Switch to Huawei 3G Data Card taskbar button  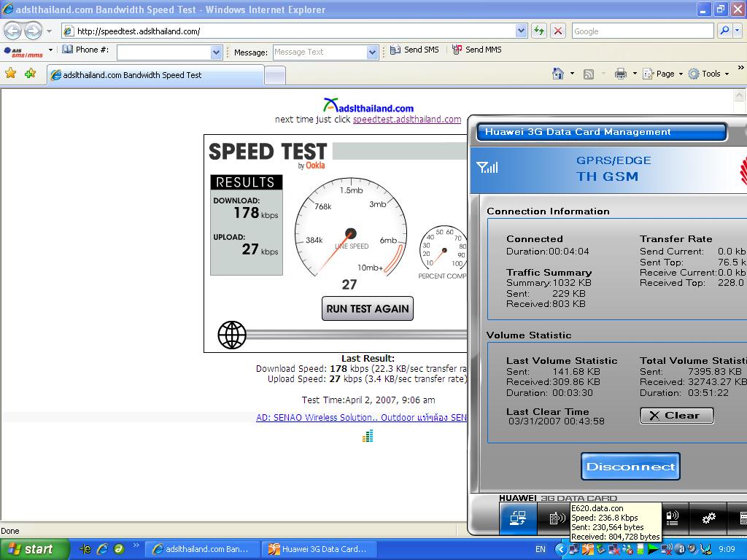tap(320, 549)
